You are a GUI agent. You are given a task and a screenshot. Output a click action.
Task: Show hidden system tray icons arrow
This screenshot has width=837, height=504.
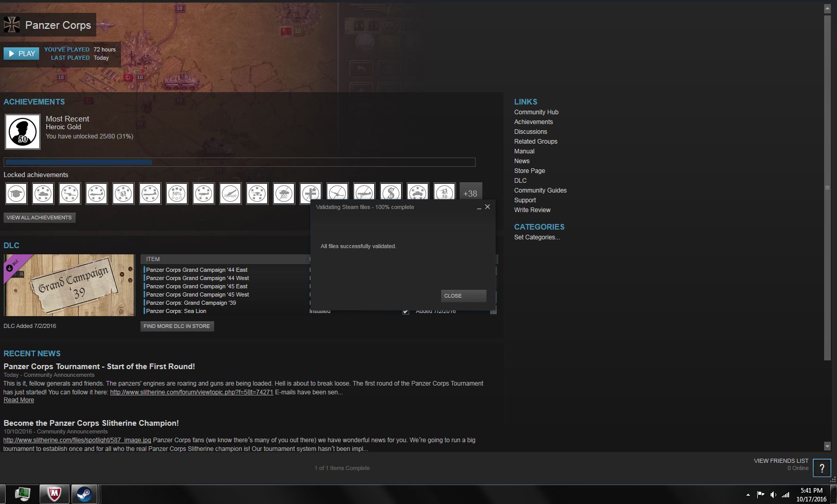748,495
